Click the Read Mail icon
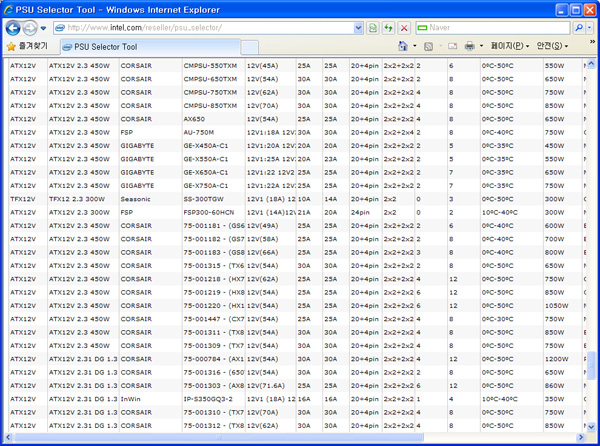 point(453,46)
